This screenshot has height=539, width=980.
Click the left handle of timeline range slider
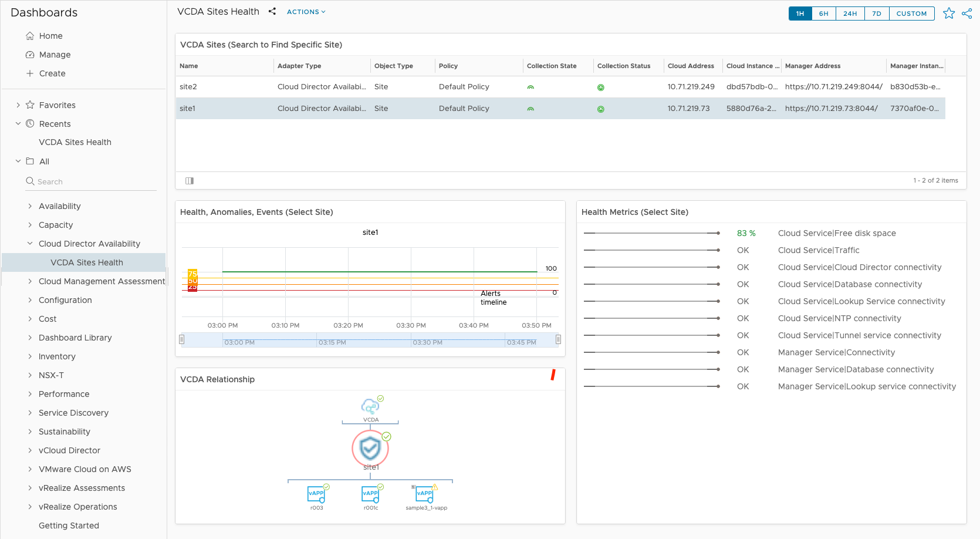(182, 339)
